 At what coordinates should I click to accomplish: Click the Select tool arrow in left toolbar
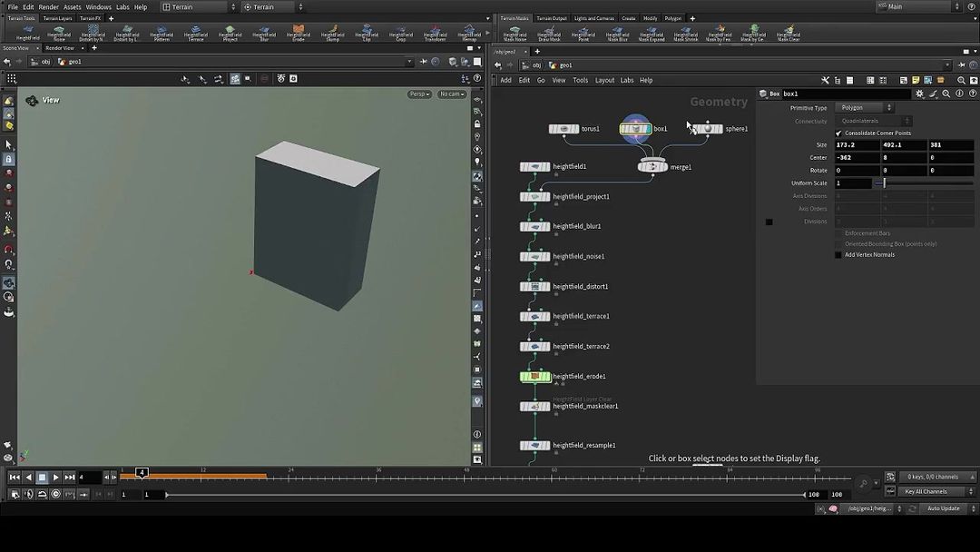click(x=9, y=144)
